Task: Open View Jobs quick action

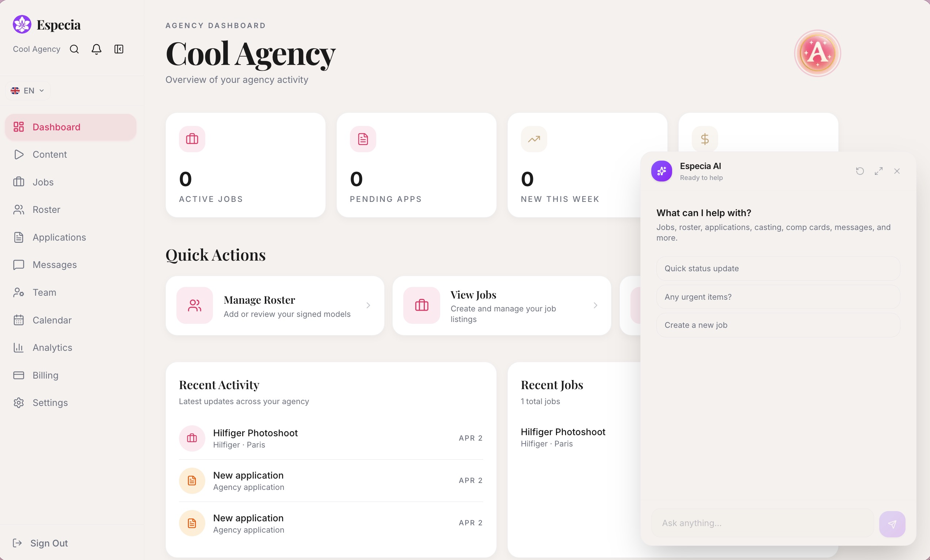Action: click(x=502, y=306)
